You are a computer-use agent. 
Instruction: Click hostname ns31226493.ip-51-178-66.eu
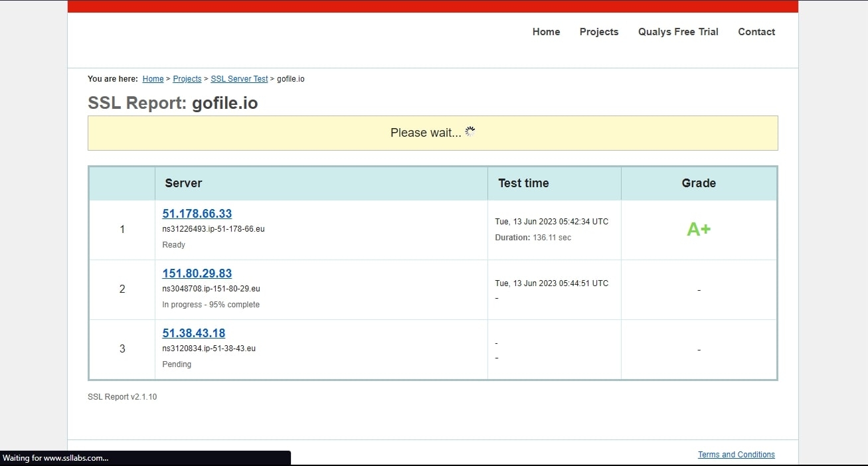coord(213,229)
